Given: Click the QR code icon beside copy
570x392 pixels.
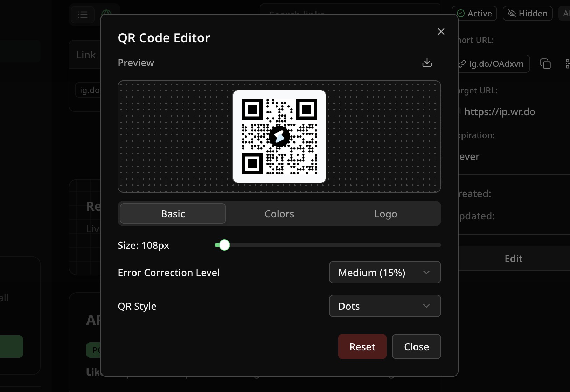Looking at the screenshot, I should point(568,64).
